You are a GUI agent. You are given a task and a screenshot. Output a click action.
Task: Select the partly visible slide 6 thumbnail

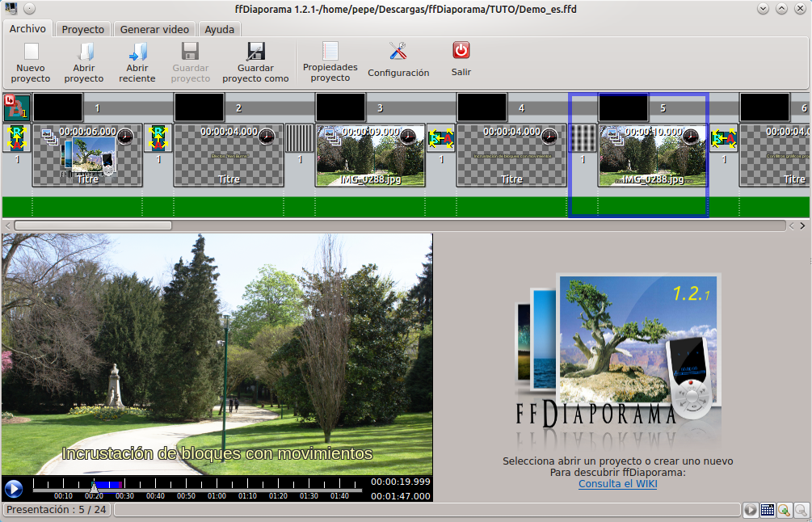point(775,155)
